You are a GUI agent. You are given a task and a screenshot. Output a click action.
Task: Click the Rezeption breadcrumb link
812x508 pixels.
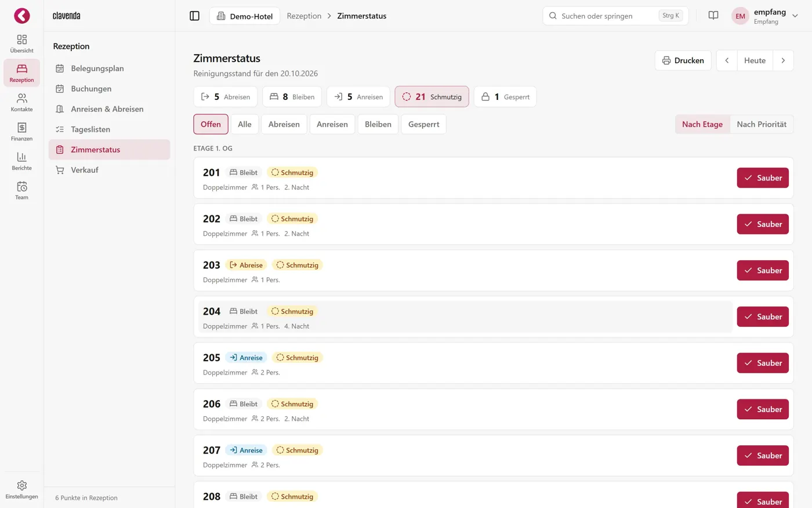click(304, 16)
